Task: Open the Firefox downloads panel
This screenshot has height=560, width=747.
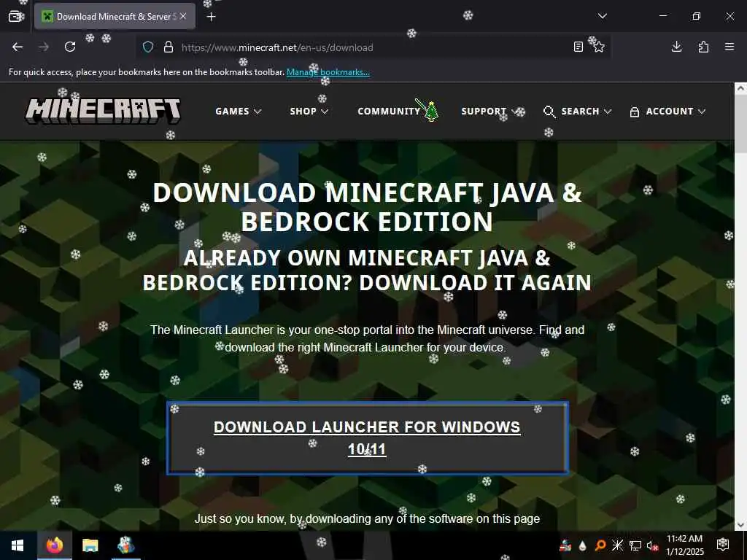Action: pos(676,47)
